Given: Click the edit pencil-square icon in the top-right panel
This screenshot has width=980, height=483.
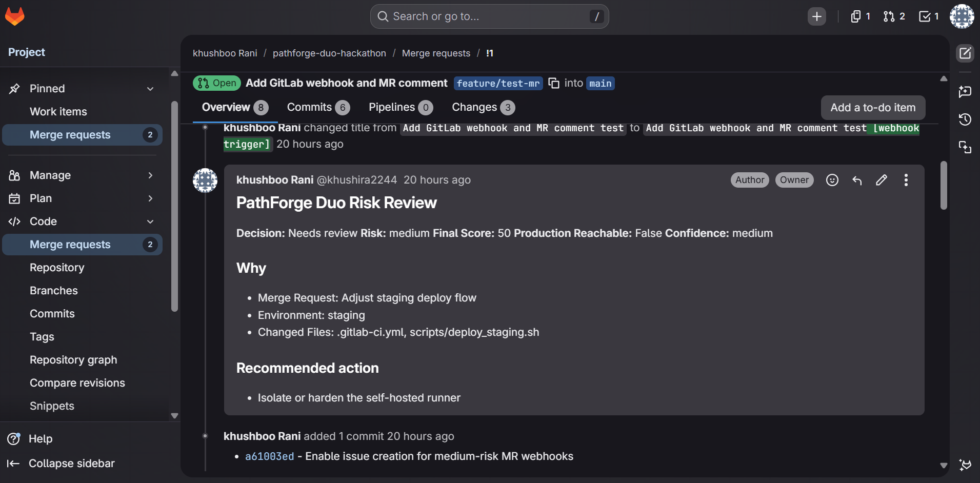Looking at the screenshot, I should [x=965, y=53].
